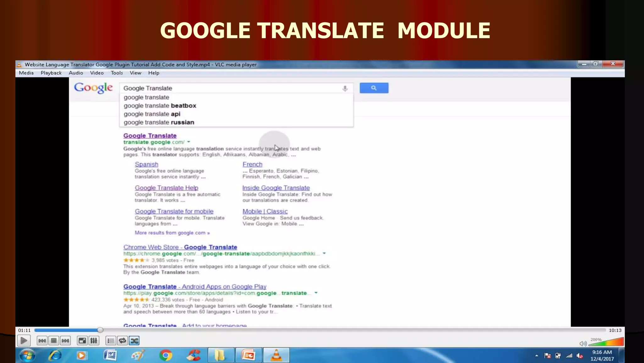This screenshot has width=644, height=363.
Task: Click the network signal tray icon
Action: coord(569,356)
